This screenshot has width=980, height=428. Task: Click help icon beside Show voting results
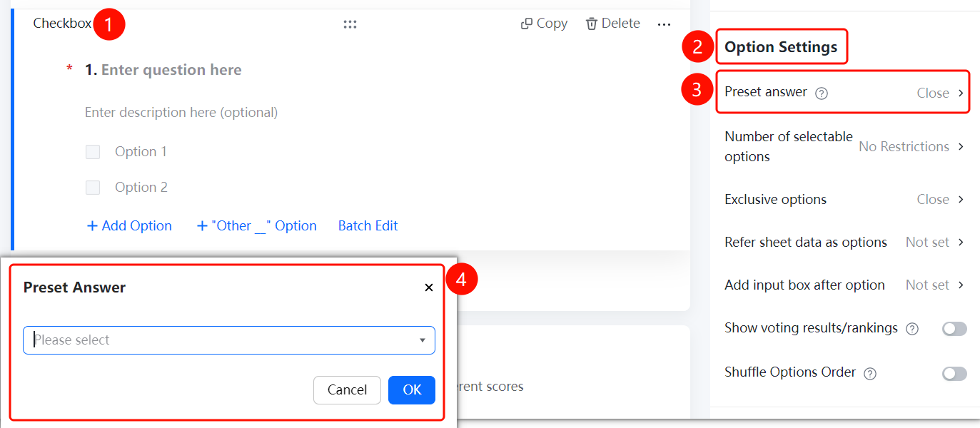click(911, 329)
